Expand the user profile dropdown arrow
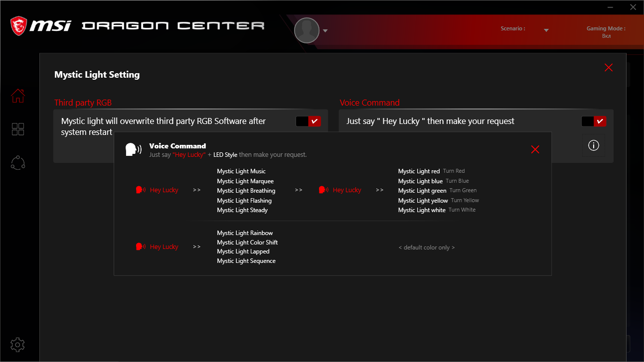644x362 pixels. [x=325, y=31]
